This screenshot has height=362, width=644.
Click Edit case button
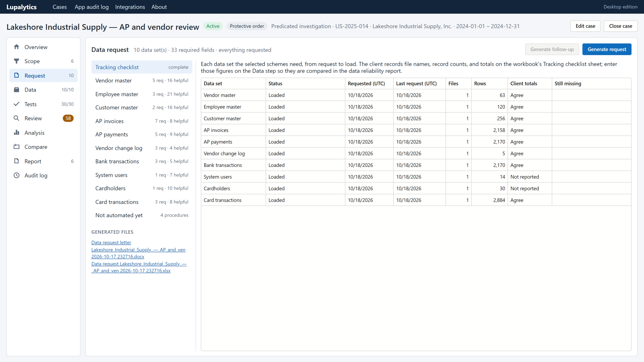coord(585,26)
